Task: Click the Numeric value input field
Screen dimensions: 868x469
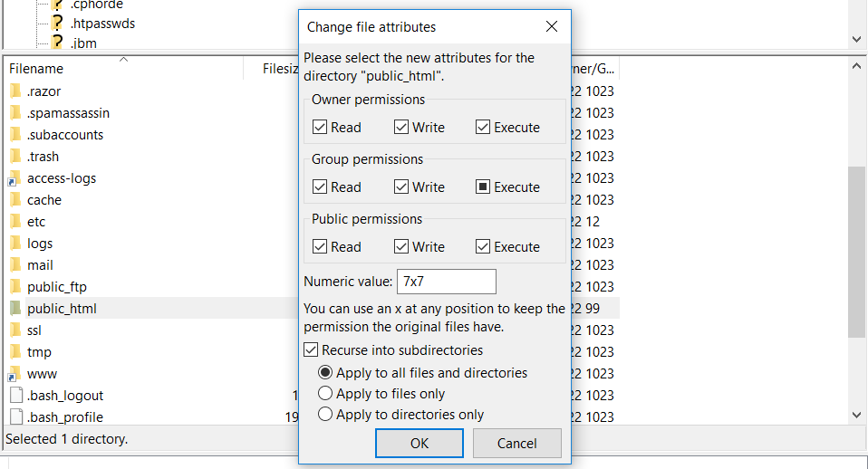Action: [x=447, y=282]
